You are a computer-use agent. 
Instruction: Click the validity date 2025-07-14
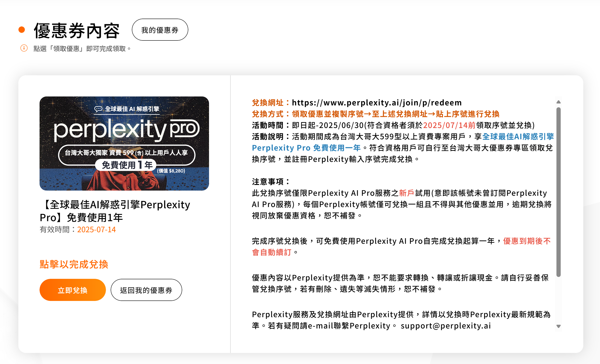(97, 230)
